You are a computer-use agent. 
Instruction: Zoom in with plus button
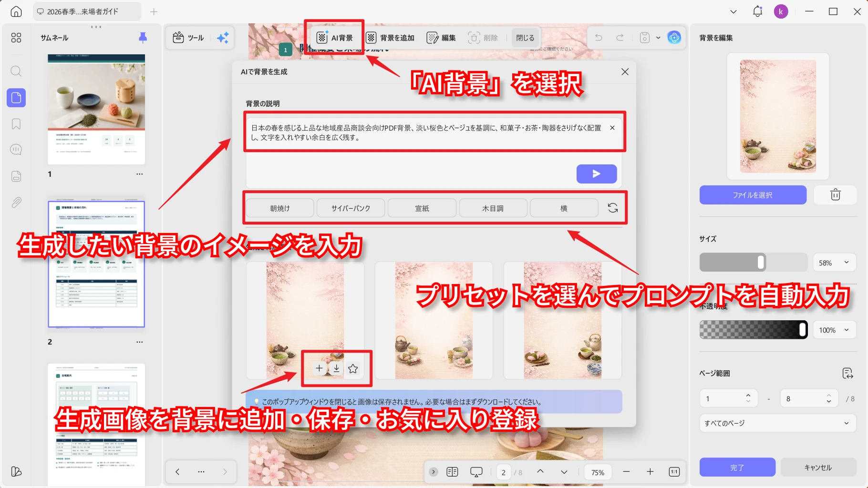point(650,472)
